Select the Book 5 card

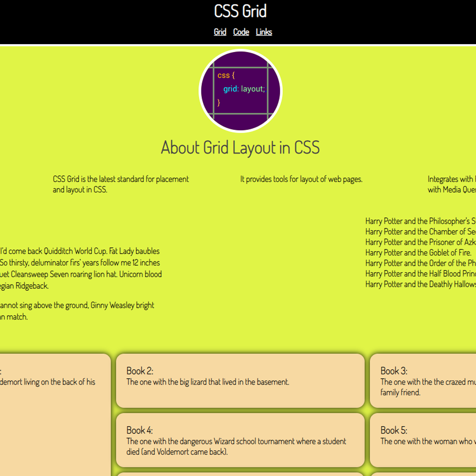[423, 440]
